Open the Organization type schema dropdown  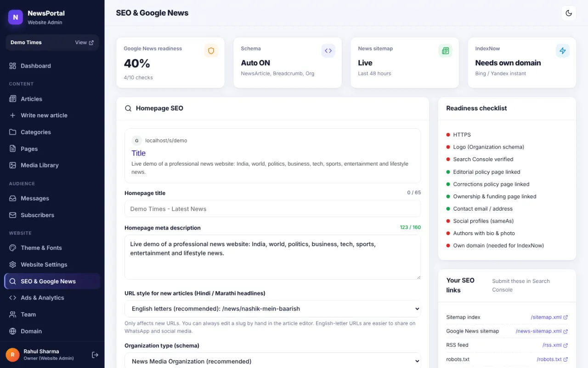pos(272,361)
